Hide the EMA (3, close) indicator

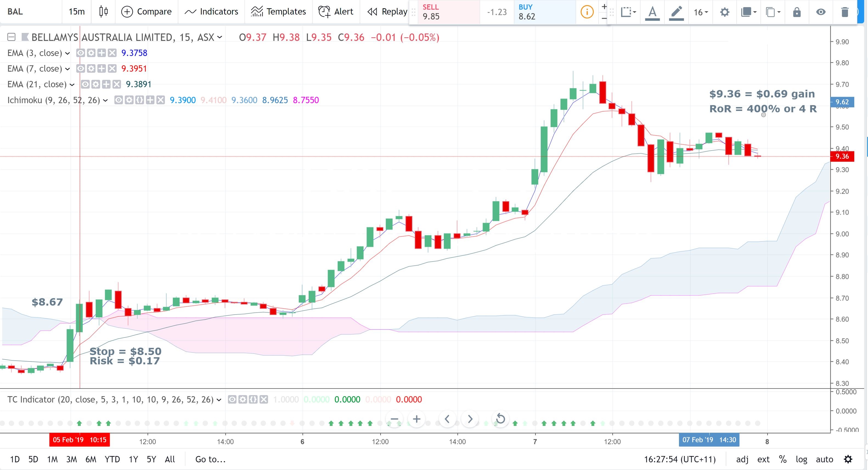[80, 53]
